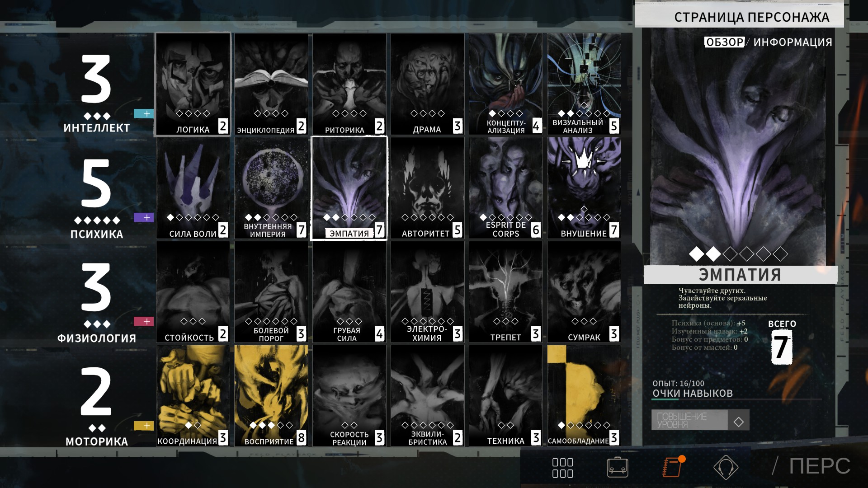Click the 'Опыт: 16/100' text
The height and width of the screenshot is (488, 868).
pos(678,383)
